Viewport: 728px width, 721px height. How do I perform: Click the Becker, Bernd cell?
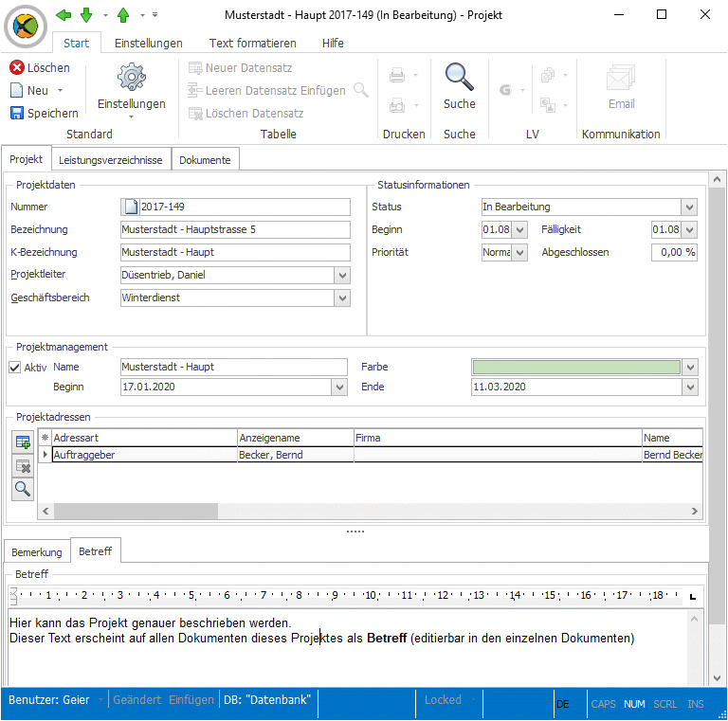(296, 455)
